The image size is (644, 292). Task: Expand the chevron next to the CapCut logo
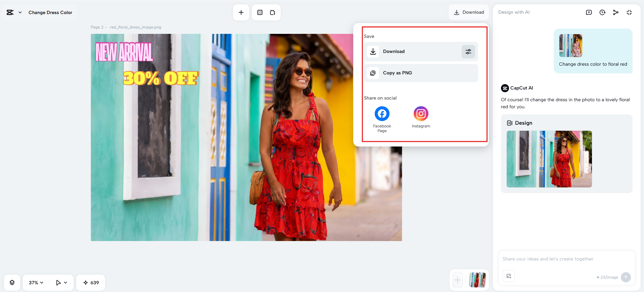click(20, 12)
